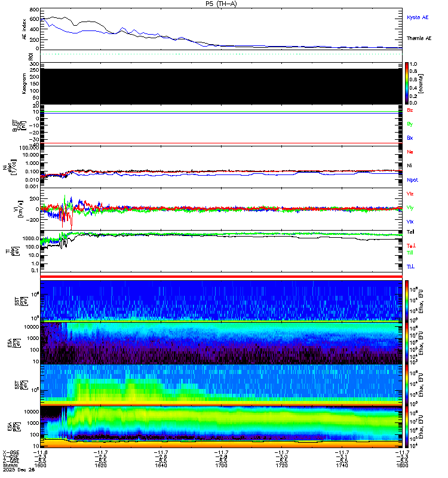Select the Kyoto AE legend label
Image resolution: width=448 pixels, height=478 pixels.
[418, 17]
